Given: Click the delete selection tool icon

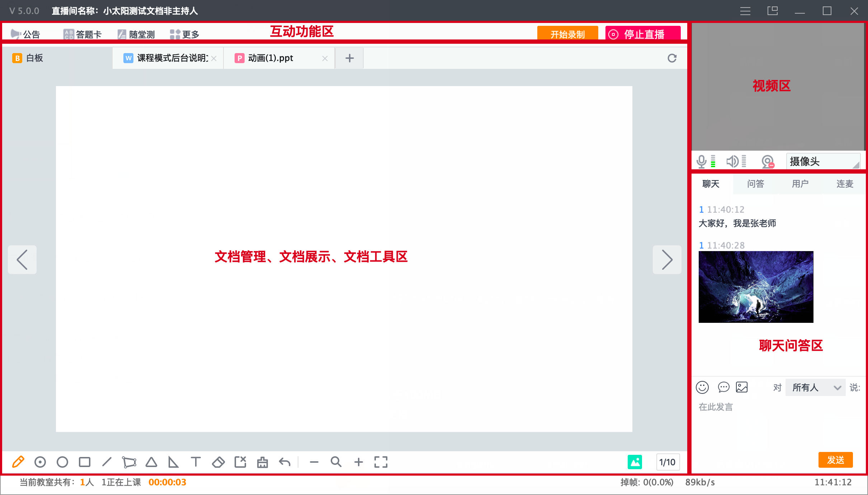Looking at the screenshot, I should (x=240, y=462).
